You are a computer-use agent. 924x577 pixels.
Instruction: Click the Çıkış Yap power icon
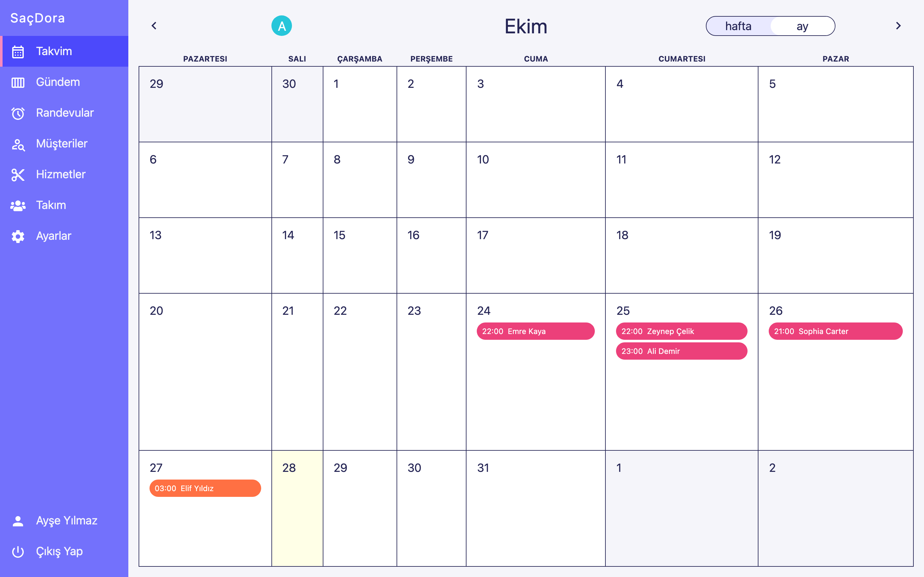(x=18, y=551)
